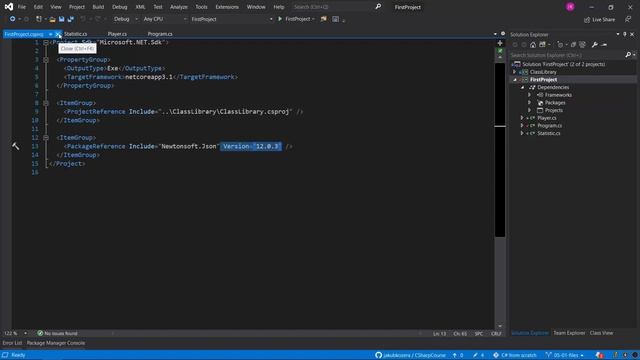Click the Save All icon in toolbar
640x360 pixels.
tap(71, 19)
